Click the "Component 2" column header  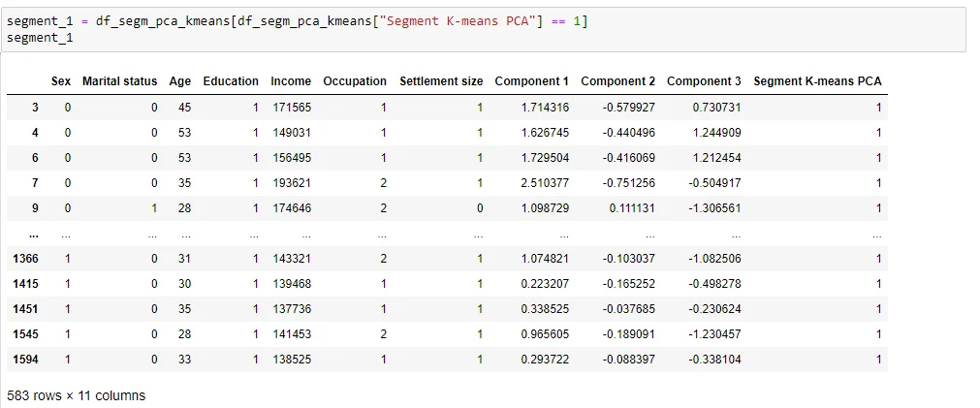coord(617,81)
